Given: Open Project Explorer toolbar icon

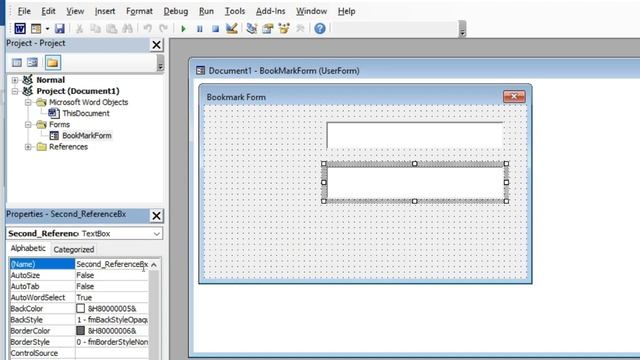Looking at the screenshot, I should [252, 28].
